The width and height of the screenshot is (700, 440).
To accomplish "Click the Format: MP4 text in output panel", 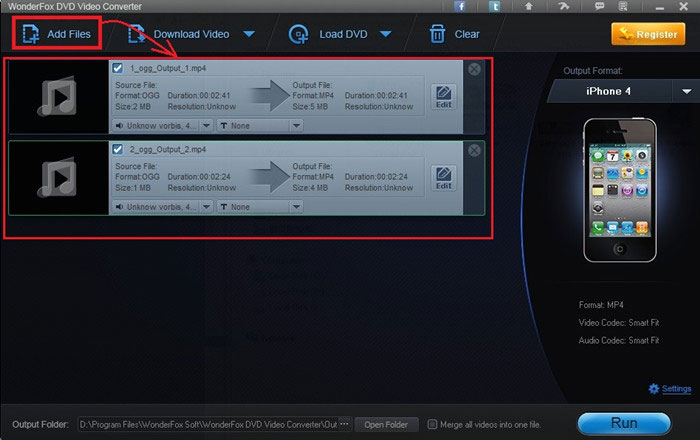I will (x=601, y=305).
